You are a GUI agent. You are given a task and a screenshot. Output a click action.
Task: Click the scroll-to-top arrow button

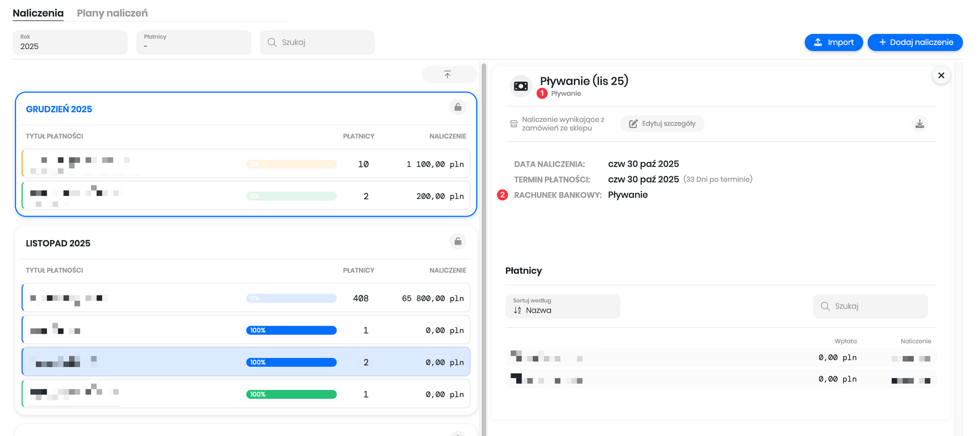tap(448, 74)
